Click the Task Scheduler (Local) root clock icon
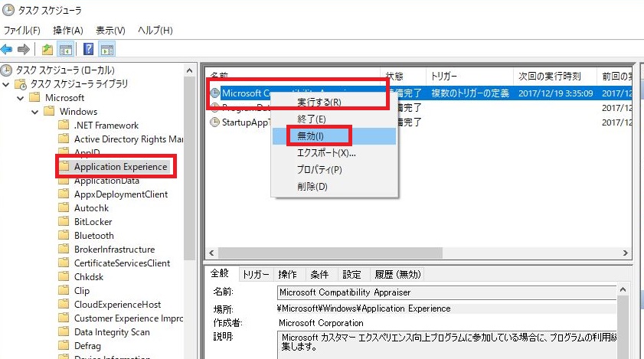 click(6, 70)
